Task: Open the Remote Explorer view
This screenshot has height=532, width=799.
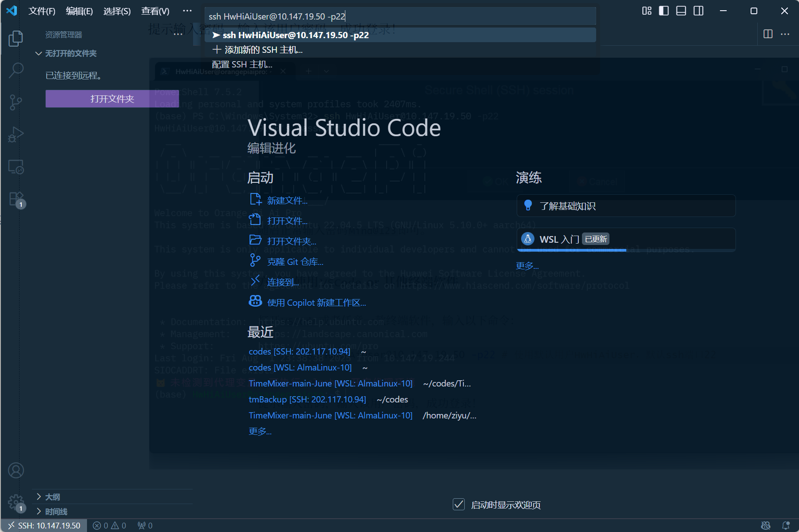Action: pyautogui.click(x=16, y=167)
